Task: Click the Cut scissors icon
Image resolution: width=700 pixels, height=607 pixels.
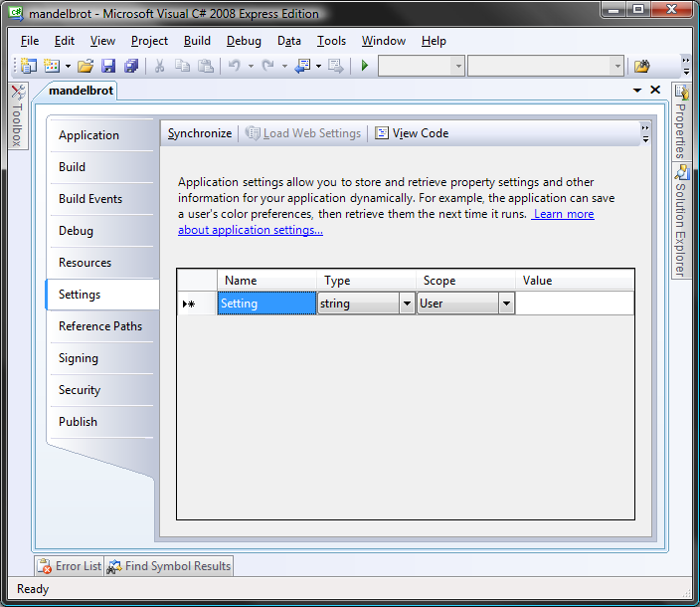Action: 159,66
